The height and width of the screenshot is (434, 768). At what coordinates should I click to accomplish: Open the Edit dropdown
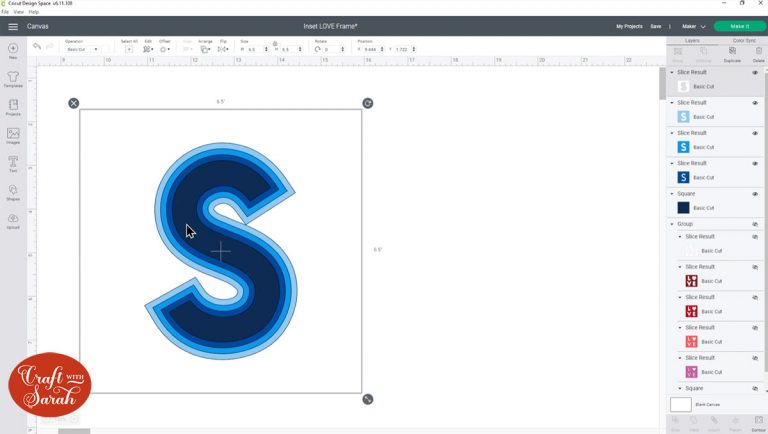pyautogui.click(x=148, y=49)
